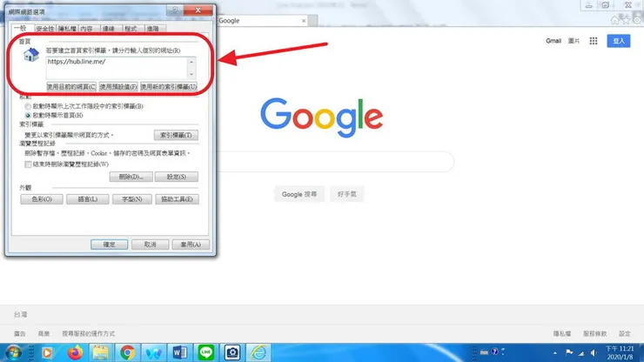The height and width of the screenshot is (362, 644).
Task: Switch to the 內容 tab
Action: click(x=87, y=29)
